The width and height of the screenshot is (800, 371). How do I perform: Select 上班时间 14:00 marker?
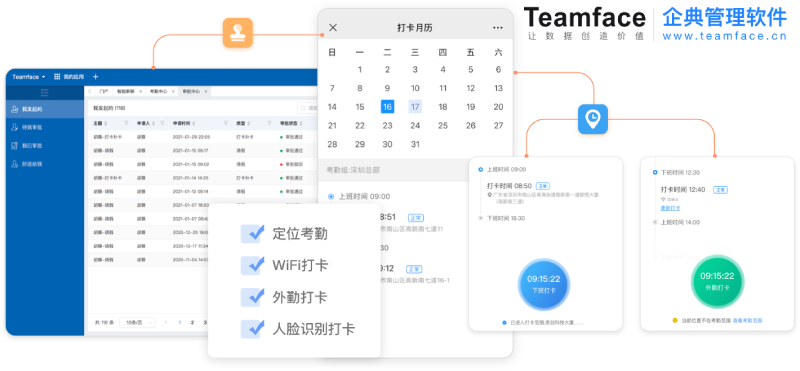(655, 222)
